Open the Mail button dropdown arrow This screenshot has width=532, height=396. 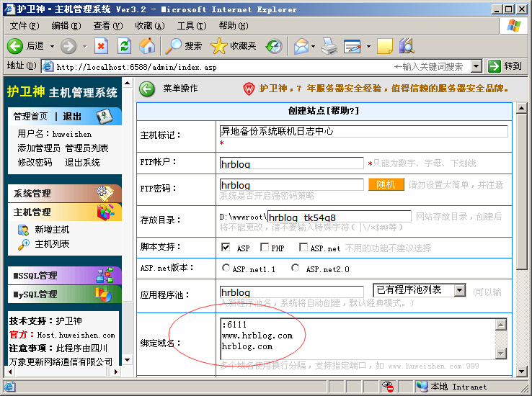[x=313, y=46]
